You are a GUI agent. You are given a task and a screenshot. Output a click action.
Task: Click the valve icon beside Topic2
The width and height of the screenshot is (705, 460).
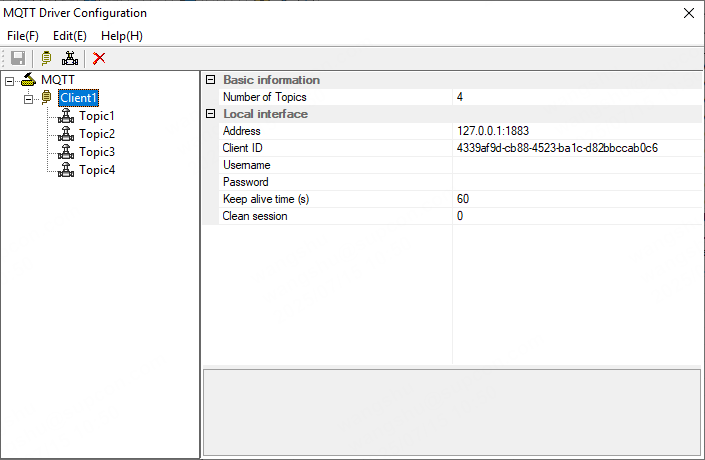[66, 134]
